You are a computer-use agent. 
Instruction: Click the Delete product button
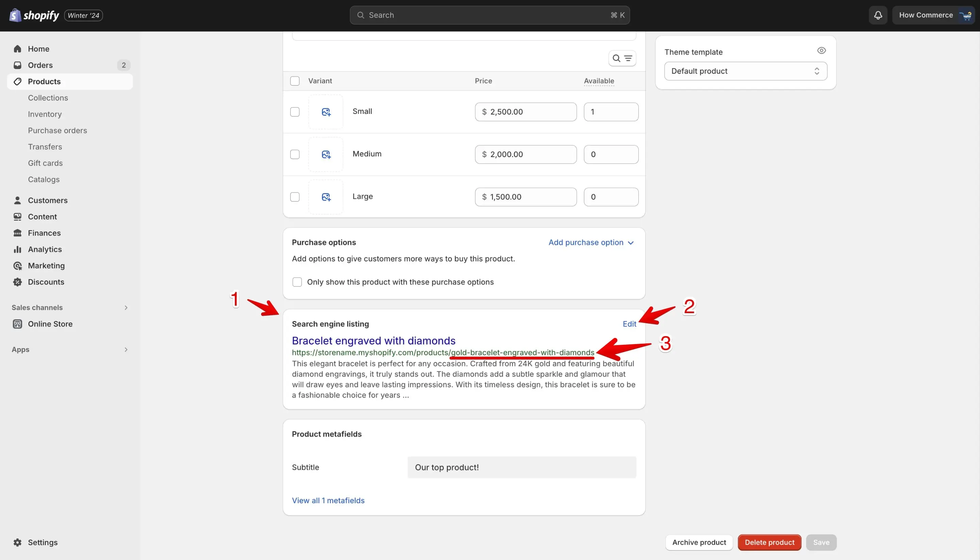[x=769, y=542]
